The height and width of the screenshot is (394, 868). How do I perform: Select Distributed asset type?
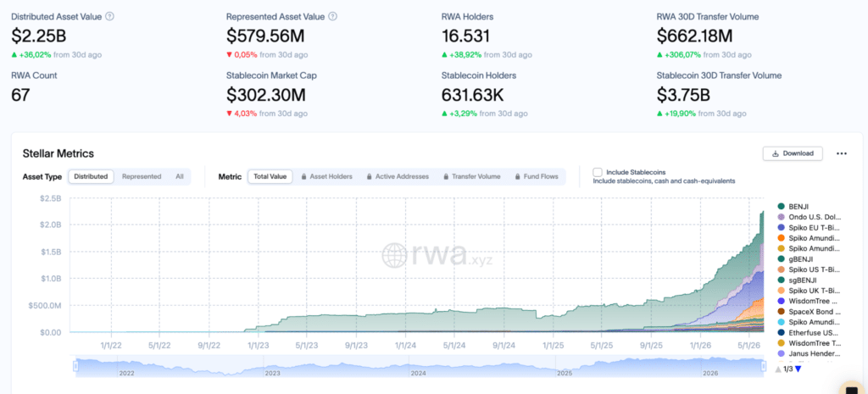pos(92,176)
